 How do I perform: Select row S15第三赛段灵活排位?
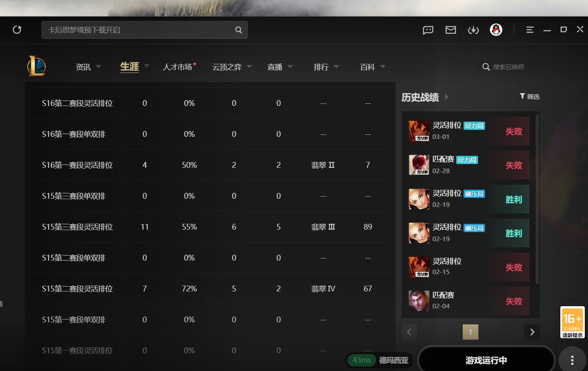(210, 227)
